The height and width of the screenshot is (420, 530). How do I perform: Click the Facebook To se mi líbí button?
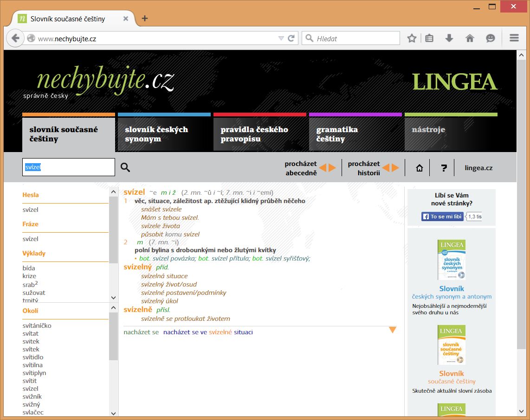[442, 216]
